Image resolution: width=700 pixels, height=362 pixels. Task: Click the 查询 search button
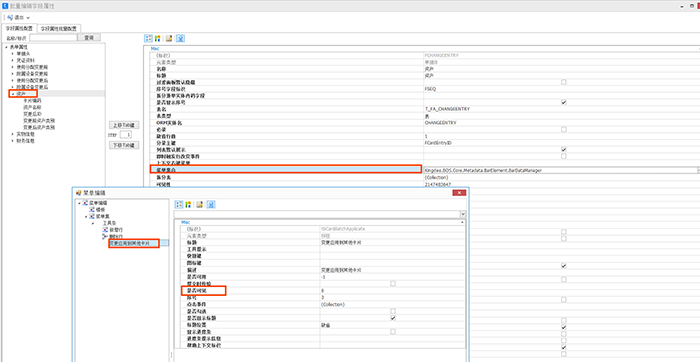point(89,38)
